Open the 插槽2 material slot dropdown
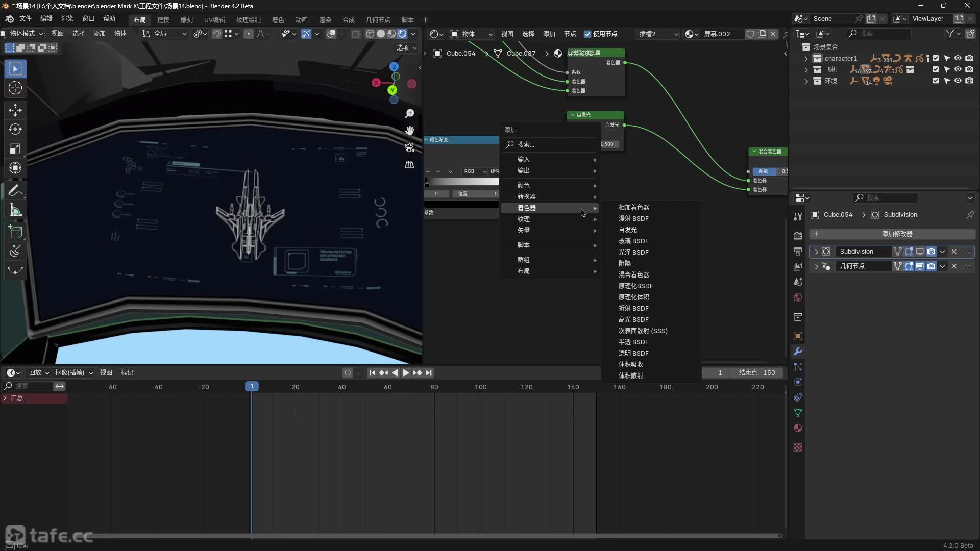This screenshot has height=551, width=980. tap(658, 34)
